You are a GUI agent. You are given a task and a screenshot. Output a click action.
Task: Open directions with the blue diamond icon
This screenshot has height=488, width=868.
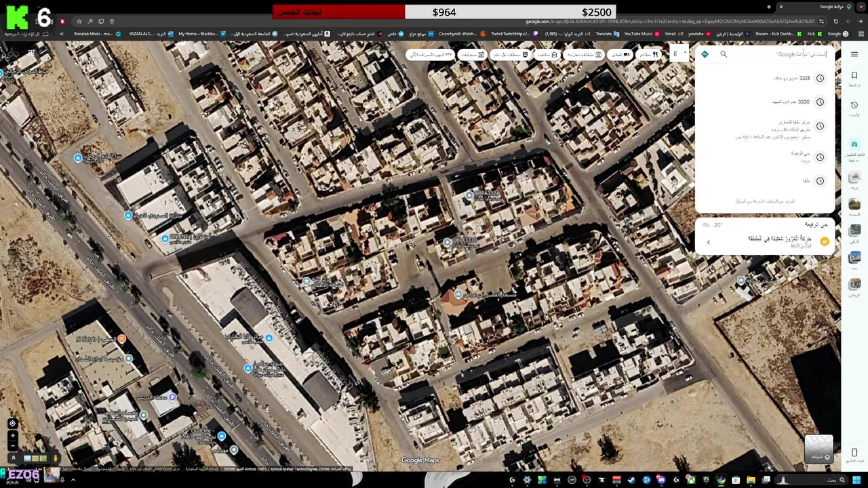[x=705, y=54]
